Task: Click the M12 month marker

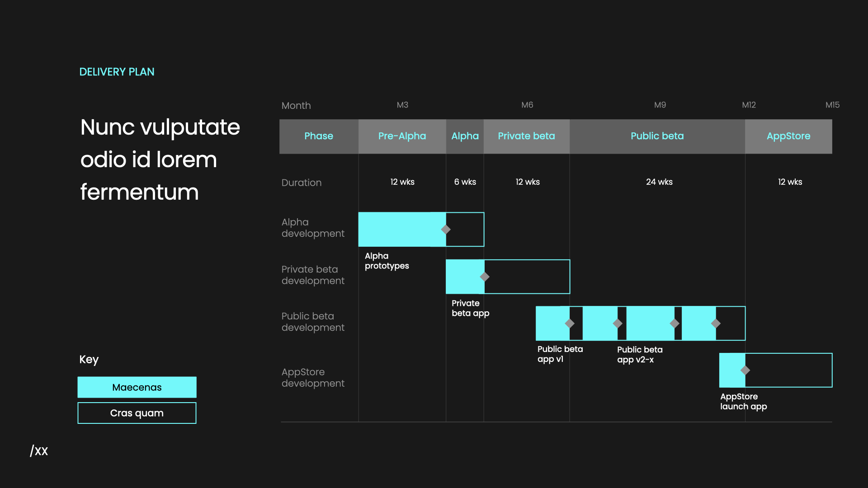Action: [x=749, y=105]
